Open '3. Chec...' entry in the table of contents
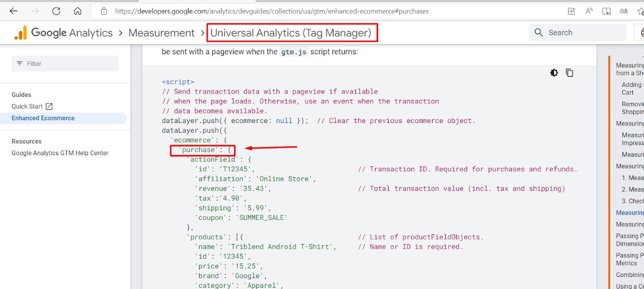644x289 pixels. point(633,201)
